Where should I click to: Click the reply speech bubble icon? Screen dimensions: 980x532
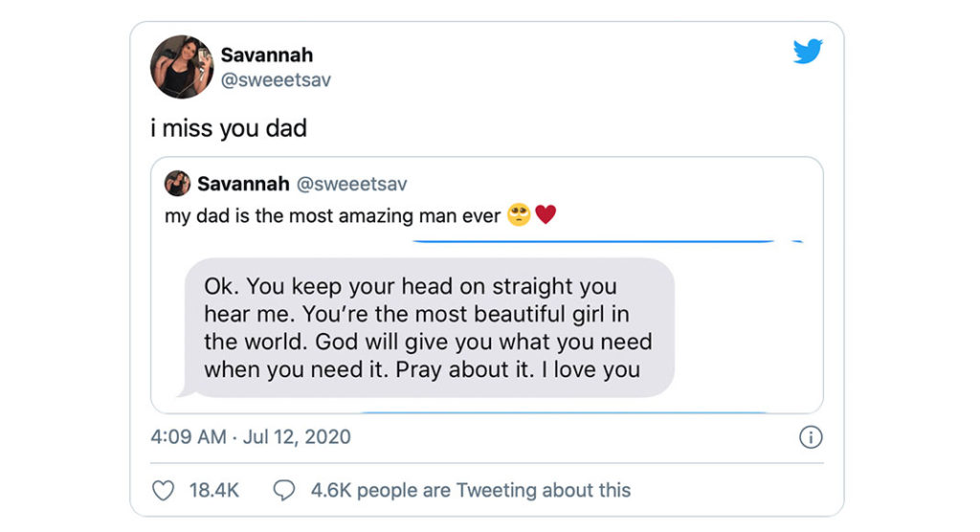284,491
